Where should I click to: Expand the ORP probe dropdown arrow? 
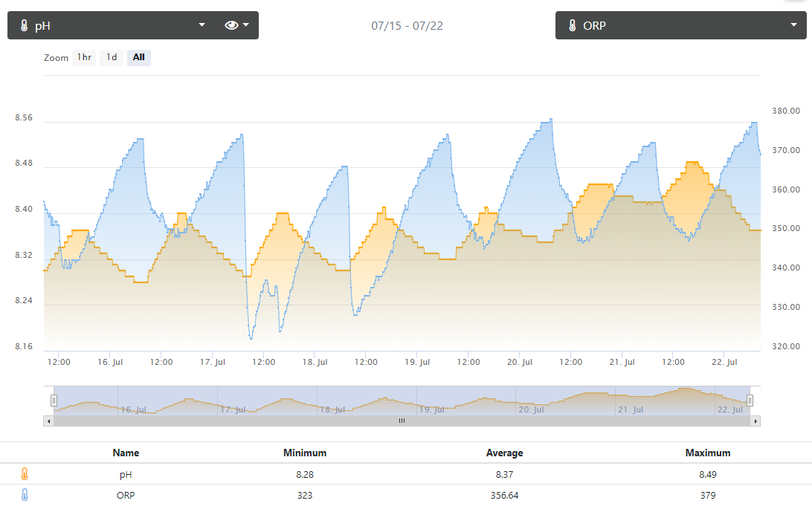[x=794, y=25]
